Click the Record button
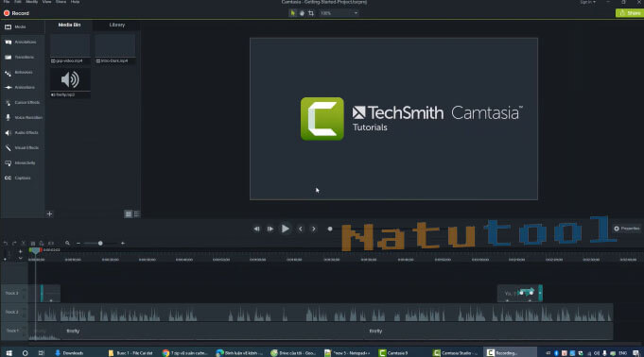 coord(16,13)
